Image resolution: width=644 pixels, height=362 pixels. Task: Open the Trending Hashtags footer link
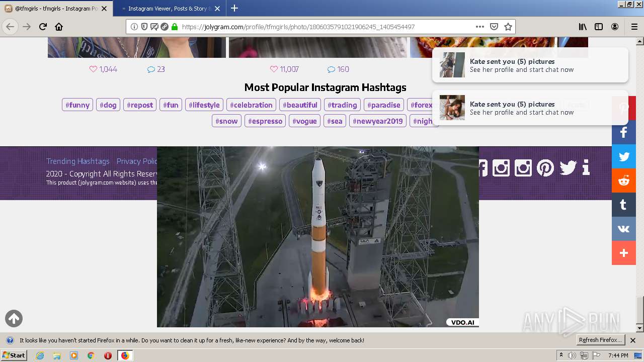point(77,161)
